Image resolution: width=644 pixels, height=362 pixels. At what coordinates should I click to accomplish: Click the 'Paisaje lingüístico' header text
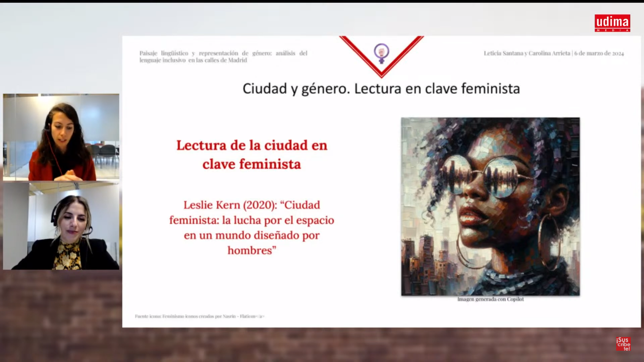pos(223,57)
